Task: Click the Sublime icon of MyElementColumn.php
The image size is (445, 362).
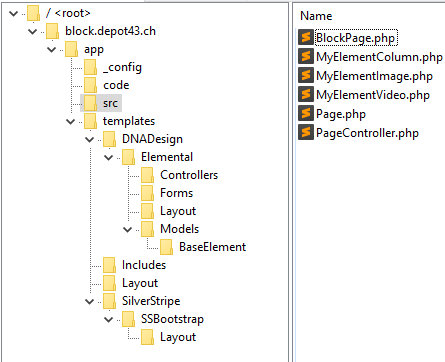Action: (x=306, y=56)
